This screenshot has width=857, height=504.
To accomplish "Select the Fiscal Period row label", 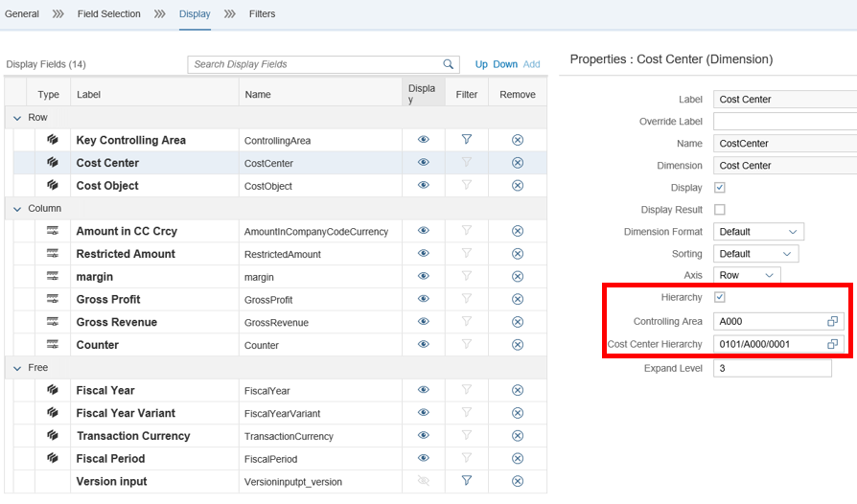I will click(x=110, y=459).
